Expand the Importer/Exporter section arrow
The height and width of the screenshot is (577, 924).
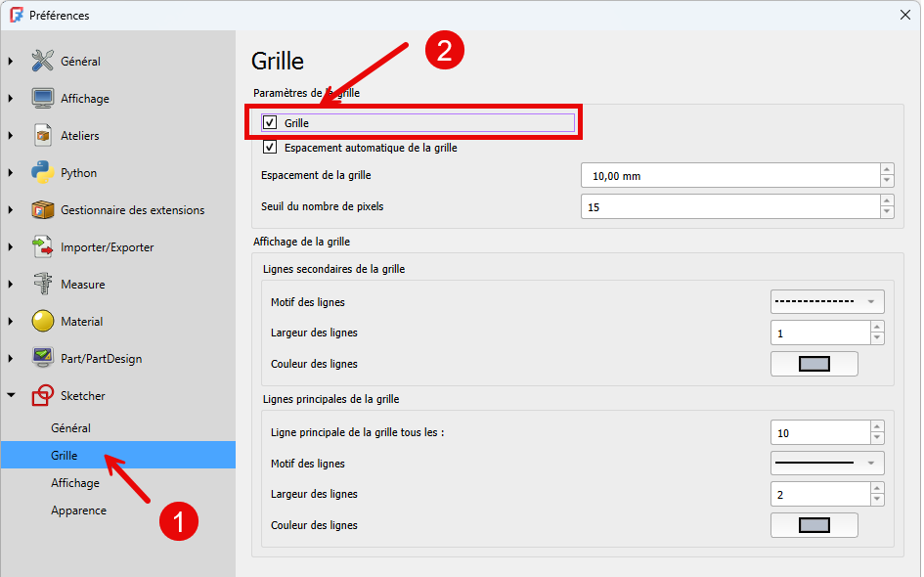[x=11, y=246]
